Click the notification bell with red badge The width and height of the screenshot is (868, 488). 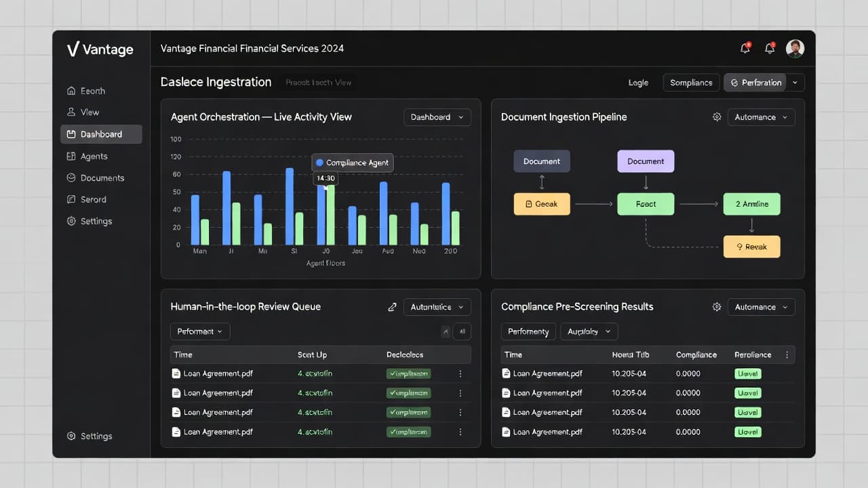click(745, 47)
